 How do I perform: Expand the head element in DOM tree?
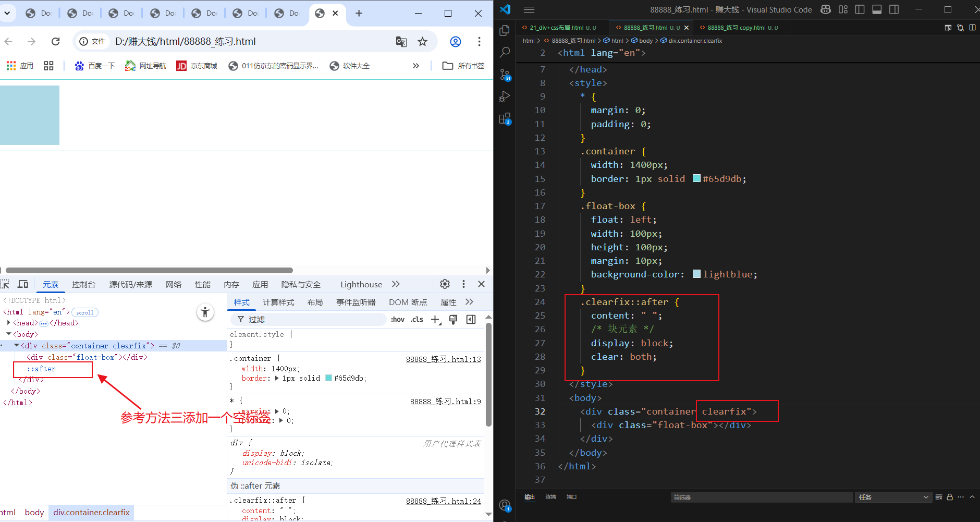pyautogui.click(x=9, y=323)
